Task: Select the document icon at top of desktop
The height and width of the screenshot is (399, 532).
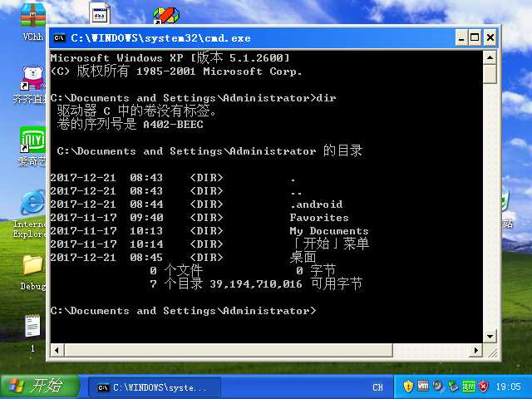Action: click(x=100, y=13)
